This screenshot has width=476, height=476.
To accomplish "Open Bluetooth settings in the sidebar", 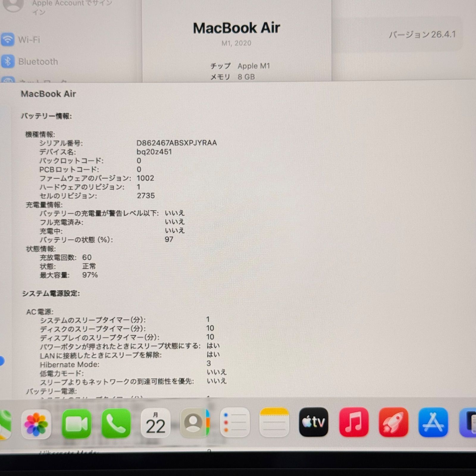I will [30, 62].
